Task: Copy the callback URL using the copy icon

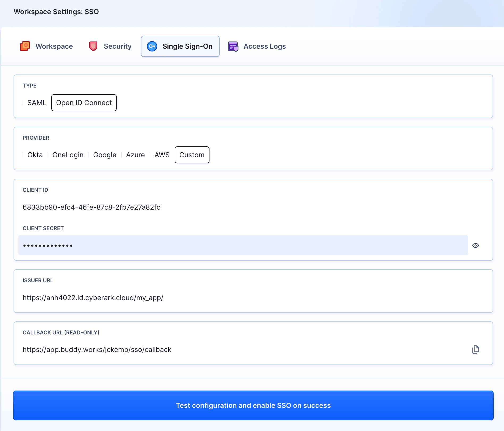Action: [x=476, y=349]
